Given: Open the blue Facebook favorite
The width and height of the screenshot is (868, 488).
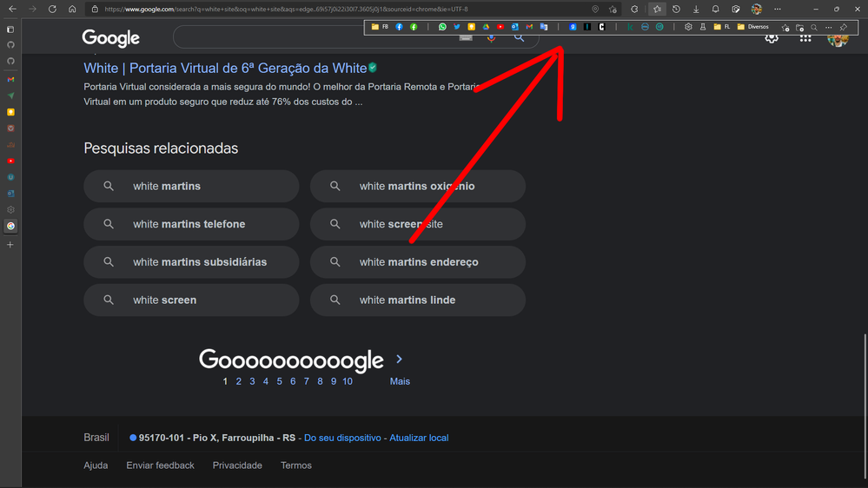Looking at the screenshot, I should pos(399,27).
